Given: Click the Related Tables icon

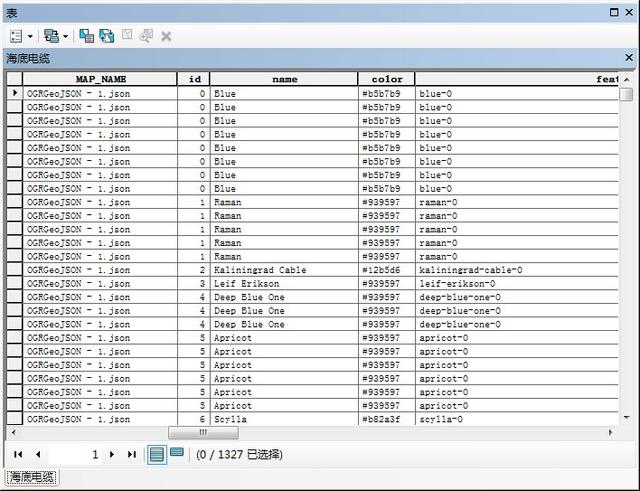Looking at the screenshot, I should coord(50,35).
